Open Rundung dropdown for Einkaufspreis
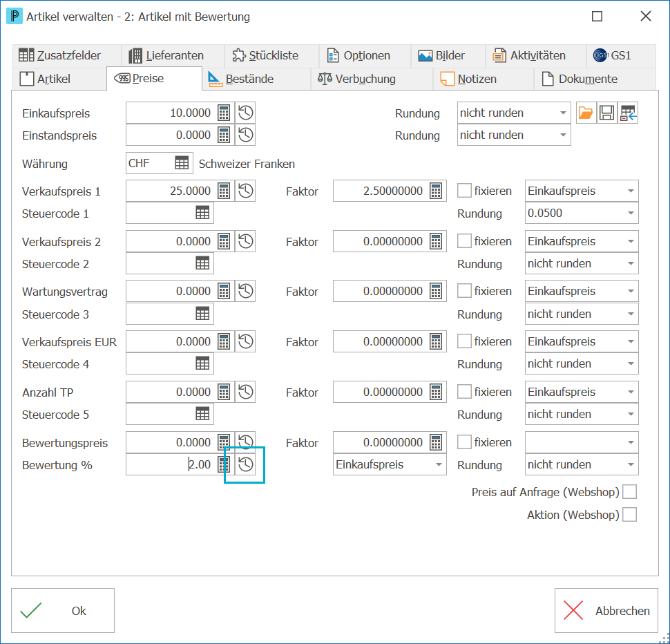 pos(514,113)
